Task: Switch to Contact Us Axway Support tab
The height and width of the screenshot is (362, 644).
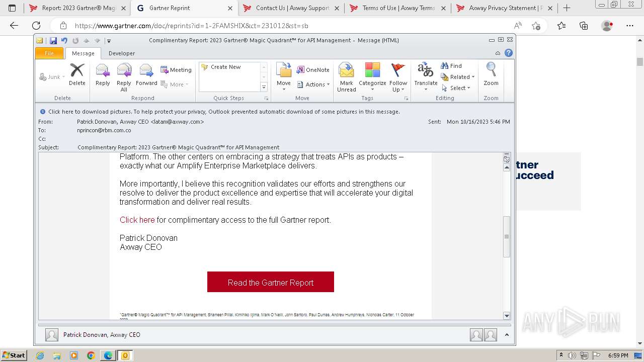Action: (292, 8)
